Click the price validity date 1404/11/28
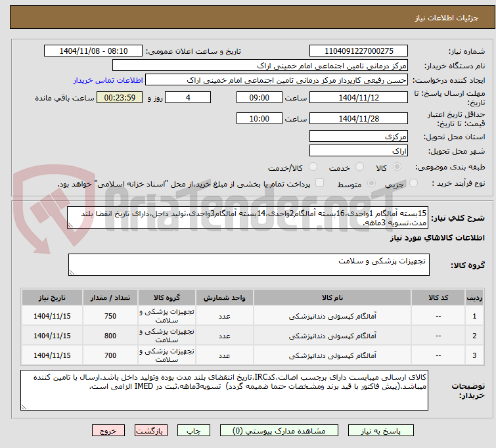The width and height of the screenshot is (496, 448). click(359, 118)
